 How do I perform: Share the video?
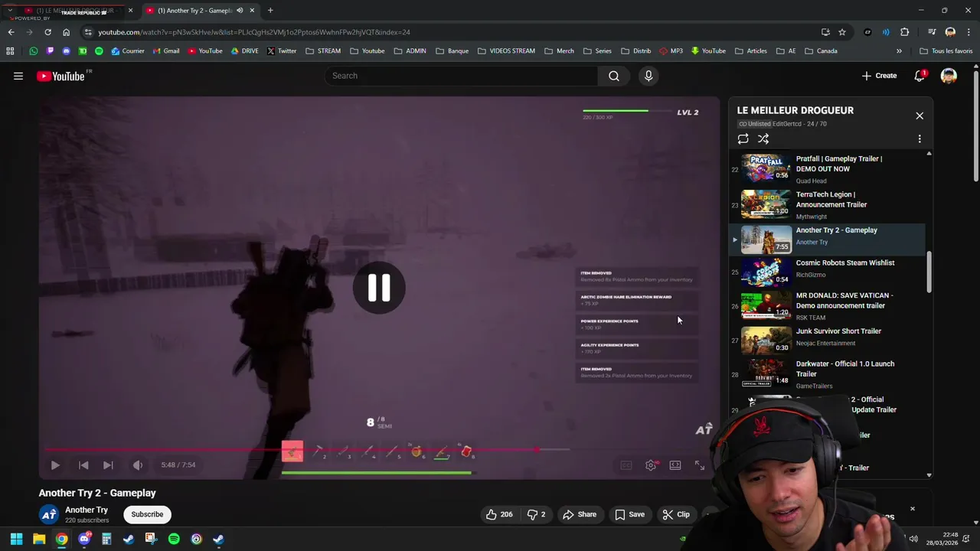point(580,514)
